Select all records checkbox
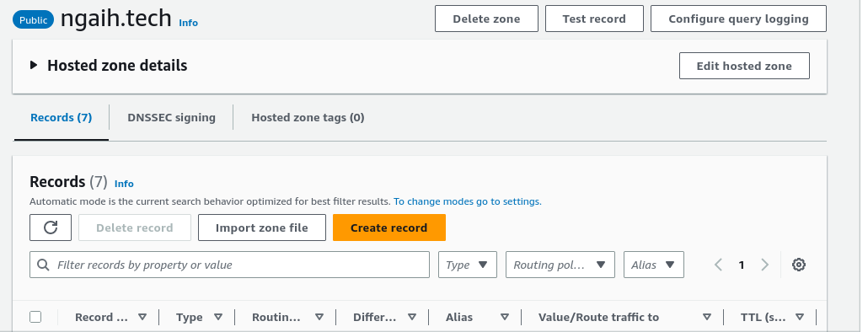Screen dimensions: 868x332 (35, 317)
